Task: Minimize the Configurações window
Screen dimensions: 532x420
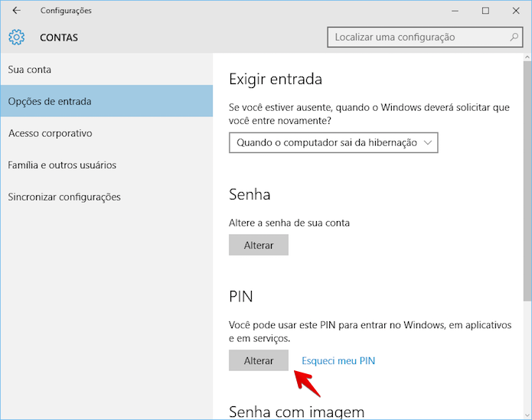Action: (455, 11)
